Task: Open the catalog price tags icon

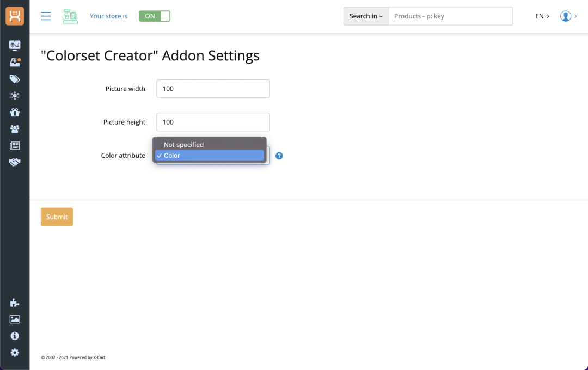Action: (15, 79)
